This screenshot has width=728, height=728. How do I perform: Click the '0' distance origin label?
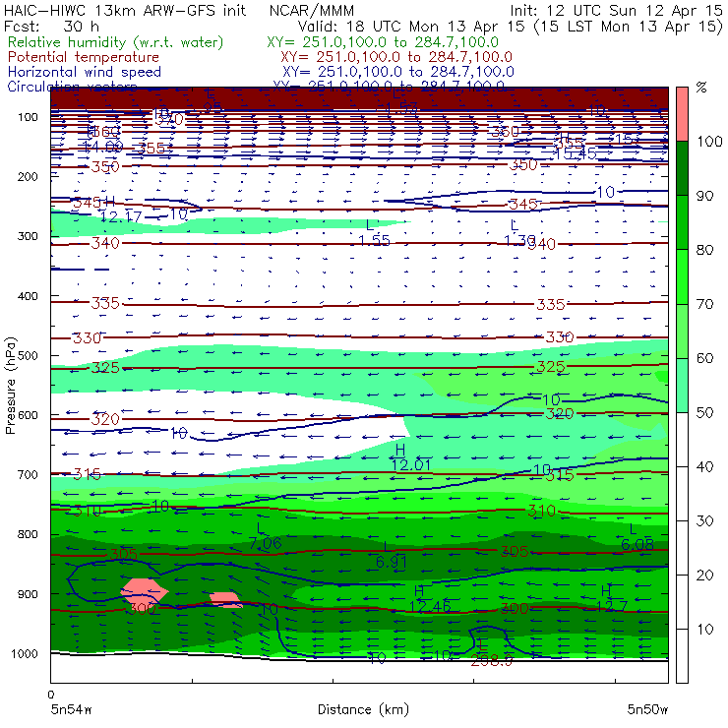point(51,695)
